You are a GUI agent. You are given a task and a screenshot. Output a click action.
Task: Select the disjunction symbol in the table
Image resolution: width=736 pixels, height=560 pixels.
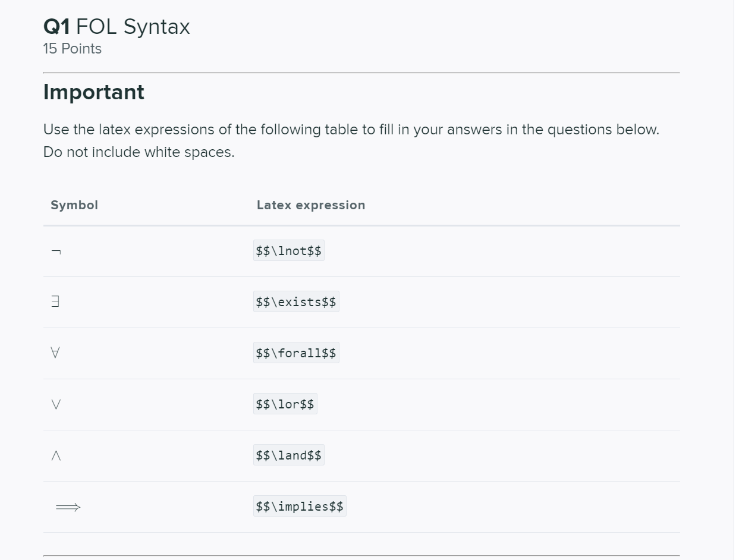(x=55, y=403)
